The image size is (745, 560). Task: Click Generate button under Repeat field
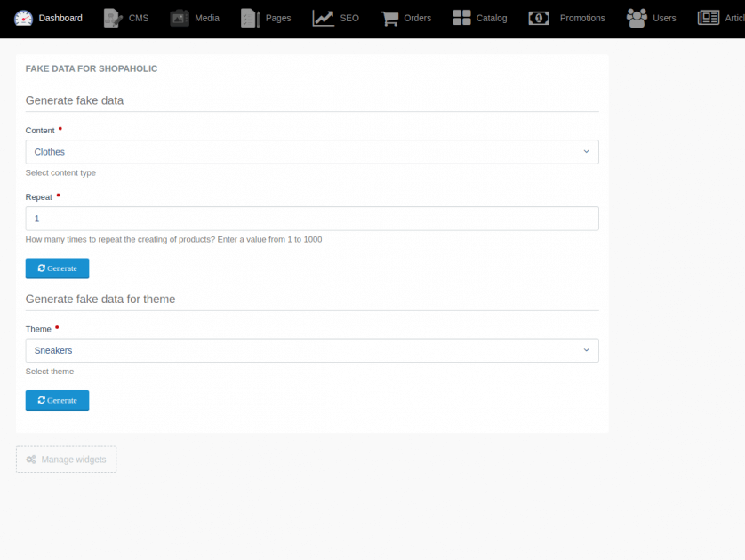(x=57, y=268)
